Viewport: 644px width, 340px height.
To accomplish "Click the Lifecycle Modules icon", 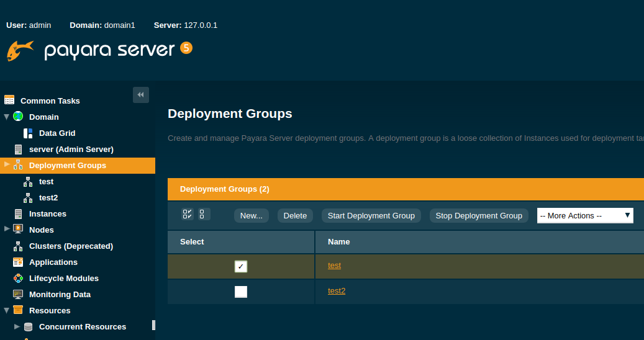I will click(x=18, y=278).
